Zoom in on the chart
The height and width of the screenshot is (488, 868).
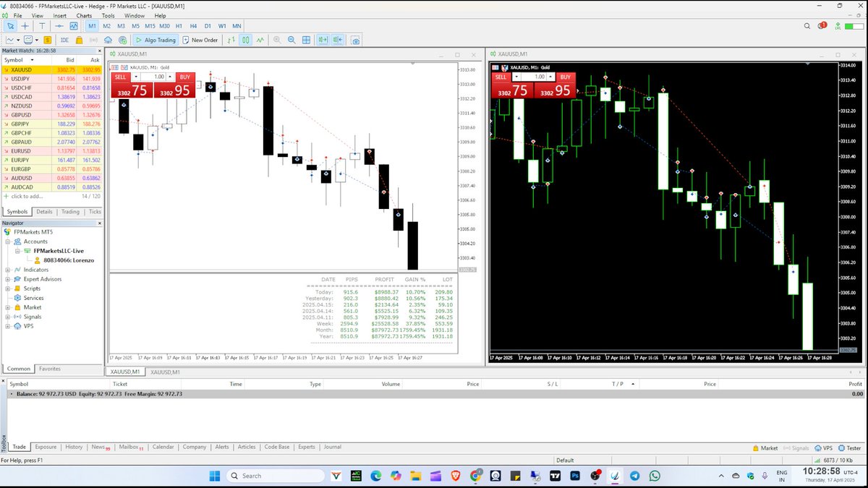click(x=277, y=40)
